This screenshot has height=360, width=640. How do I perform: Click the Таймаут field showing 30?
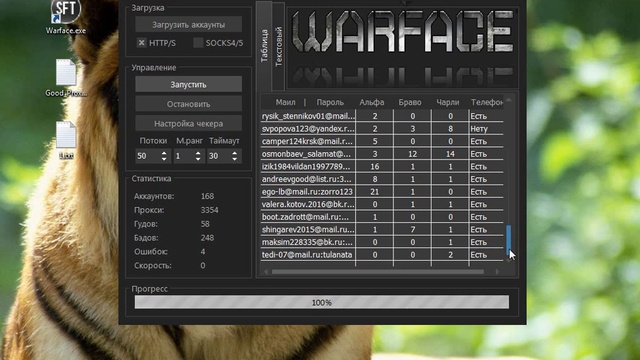tap(219, 156)
